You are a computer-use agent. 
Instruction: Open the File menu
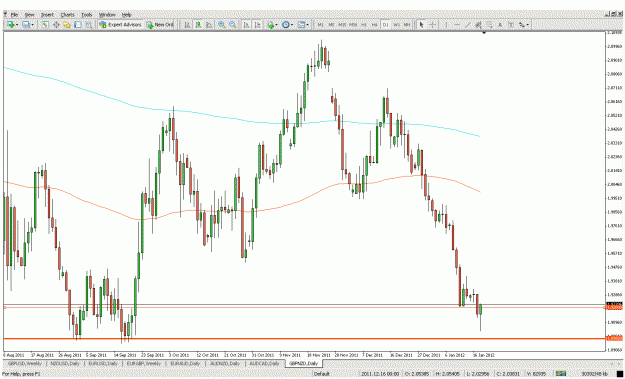pos(14,15)
